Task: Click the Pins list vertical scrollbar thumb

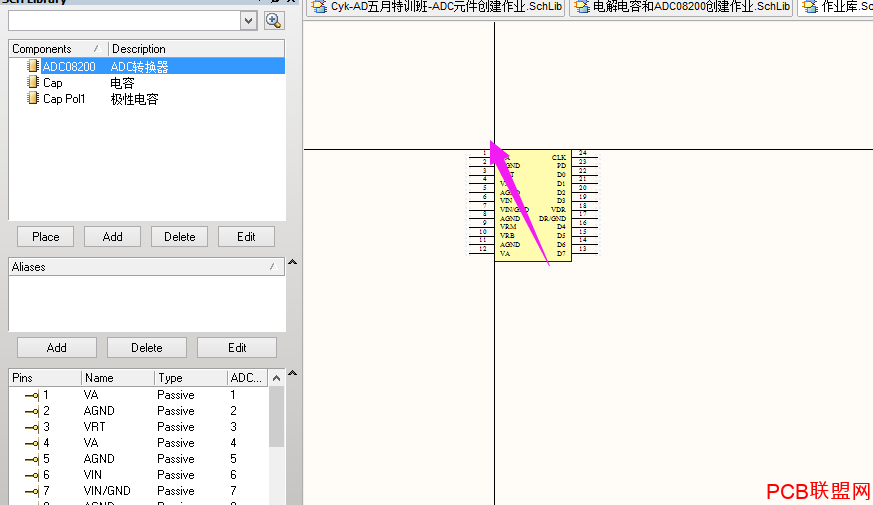Action: click(x=276, y=416)
